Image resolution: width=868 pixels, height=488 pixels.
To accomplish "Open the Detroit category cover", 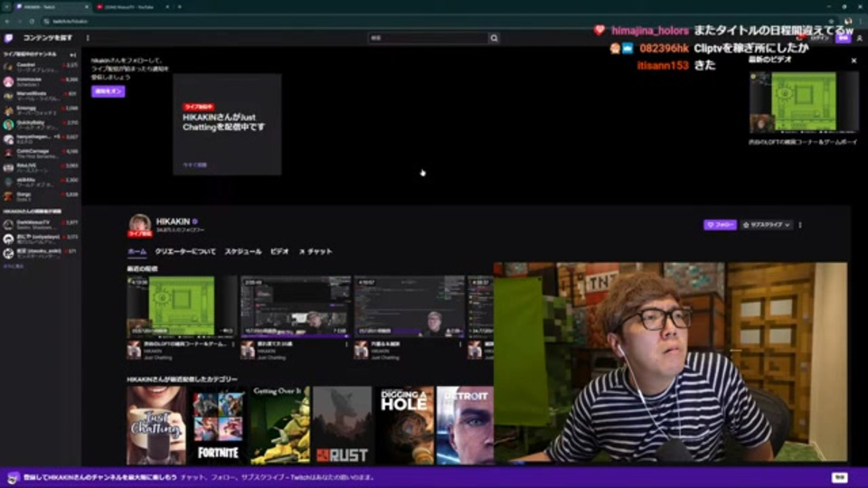I will point(465,426).
